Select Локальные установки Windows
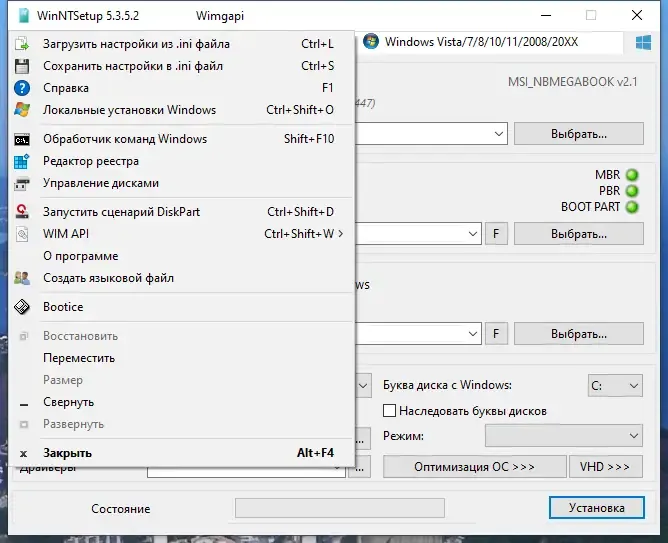The image size is (668, 543). [182, 110]
